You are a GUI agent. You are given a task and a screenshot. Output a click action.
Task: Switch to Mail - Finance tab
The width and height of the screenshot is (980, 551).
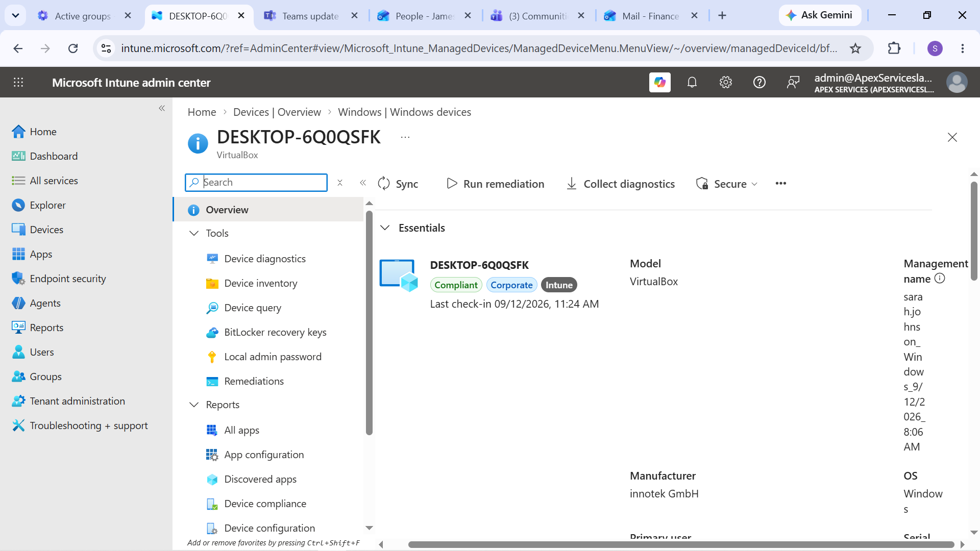pos(650,16)
